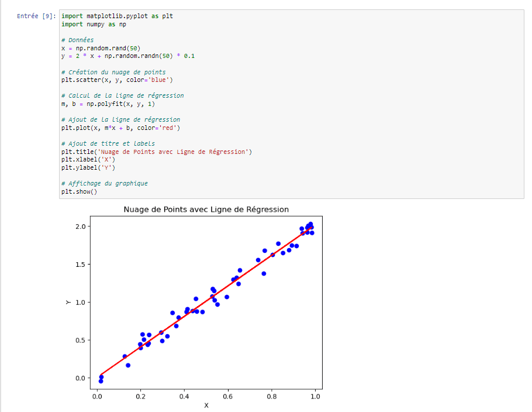Click the np.polyfit code line
This screenshot has width=532, height=412.
108,104
